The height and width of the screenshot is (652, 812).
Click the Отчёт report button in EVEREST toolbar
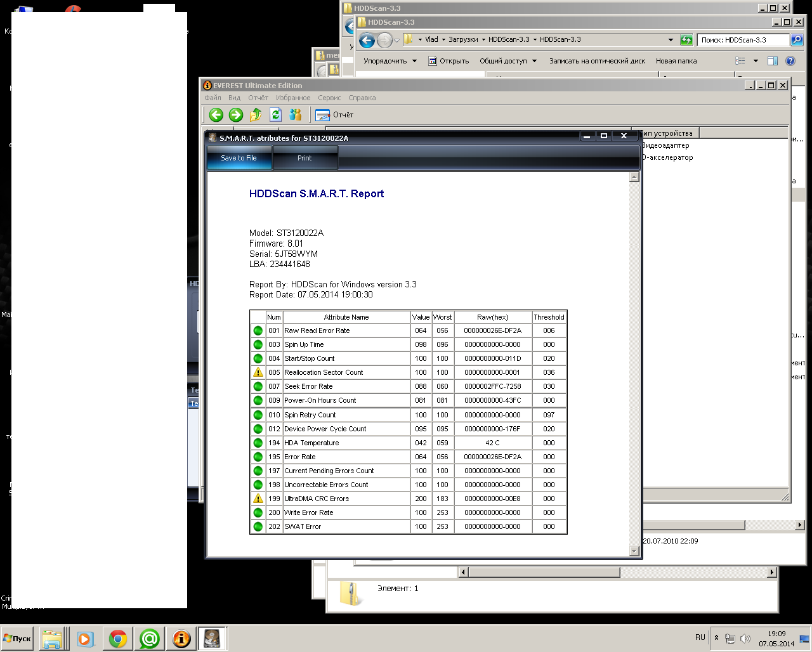tap(334, 115)
